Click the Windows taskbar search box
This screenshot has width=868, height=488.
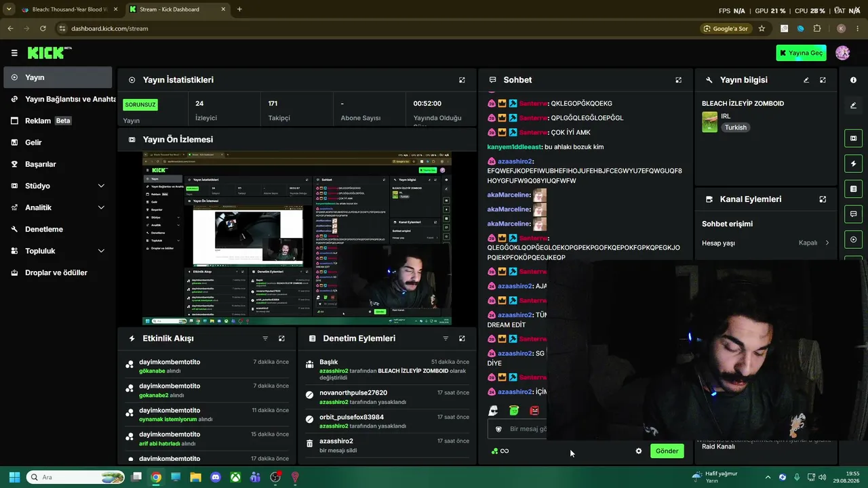point(75,477)
